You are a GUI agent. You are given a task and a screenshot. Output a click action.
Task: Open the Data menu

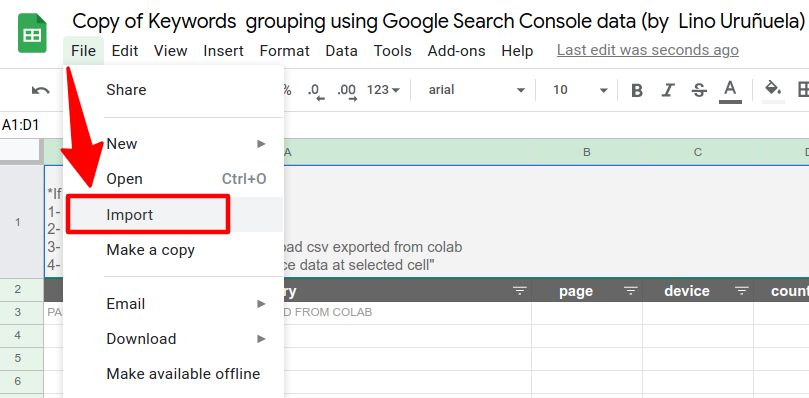tap(342, 51)
